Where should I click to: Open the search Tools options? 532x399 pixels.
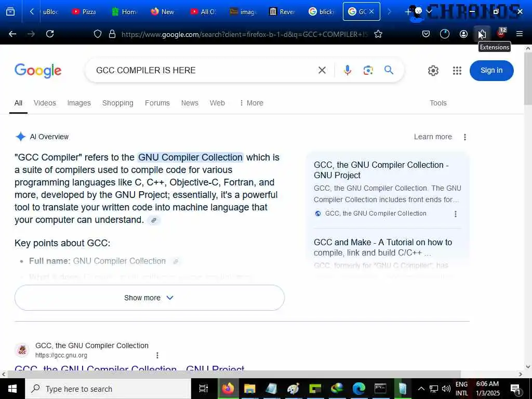click(438, 103)
